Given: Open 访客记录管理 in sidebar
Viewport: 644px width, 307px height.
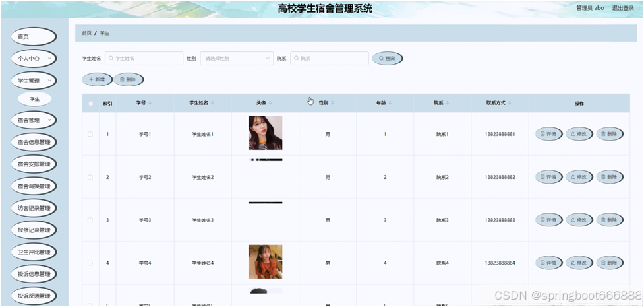Looking at the screenshot, I should (34, 208).
